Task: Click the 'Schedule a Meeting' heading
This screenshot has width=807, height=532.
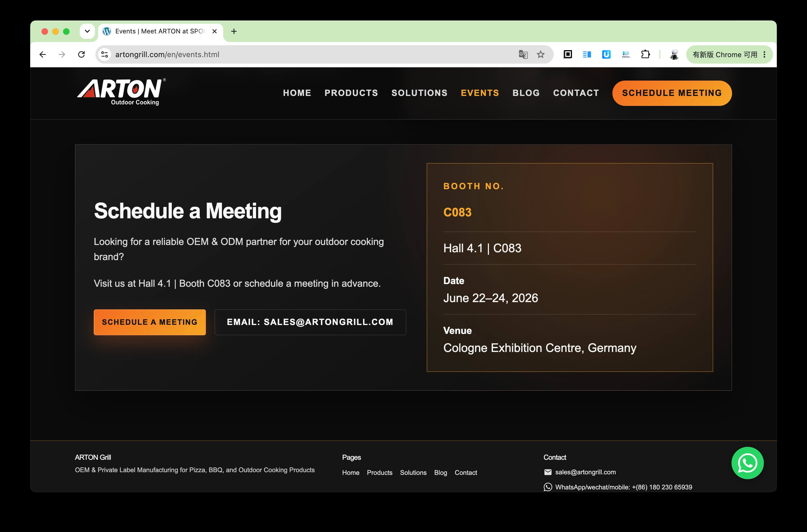Action: pyautogui.click(x=188, y=211)
